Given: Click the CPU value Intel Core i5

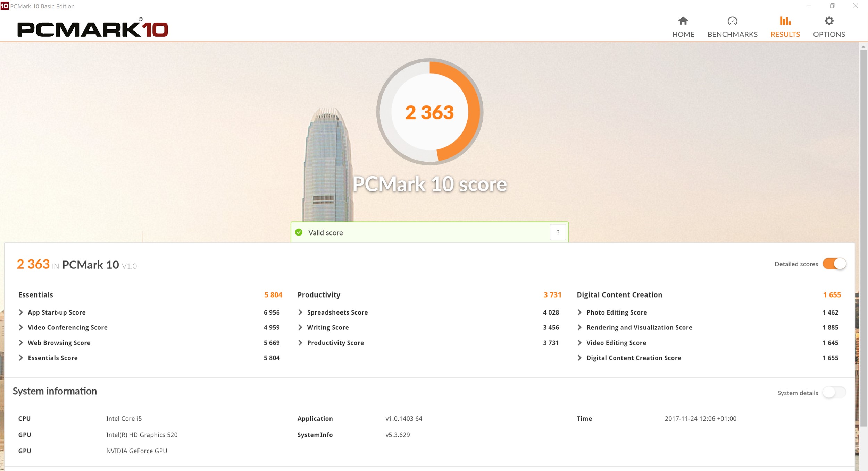Looking at the screenshot, I should 124,419.
